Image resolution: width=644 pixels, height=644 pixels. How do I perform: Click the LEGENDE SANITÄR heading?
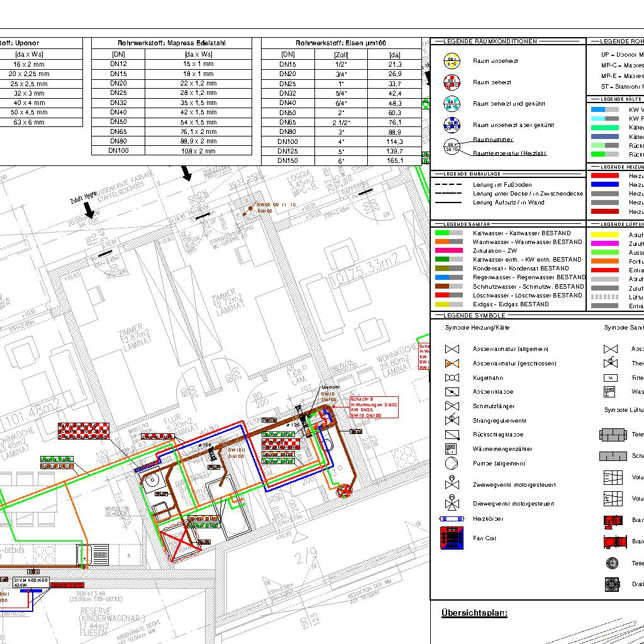pyautogui.click(x=467, y=225)
